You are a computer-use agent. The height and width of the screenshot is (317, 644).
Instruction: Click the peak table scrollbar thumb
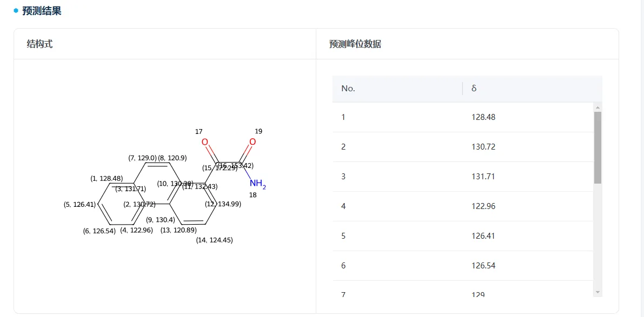(x=597, y=147)
